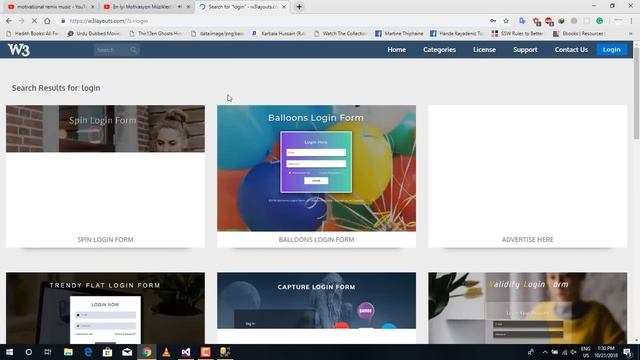Show hidden system tray icons
Viewport: 640px width, 360px height.
(x=545, y=352)
